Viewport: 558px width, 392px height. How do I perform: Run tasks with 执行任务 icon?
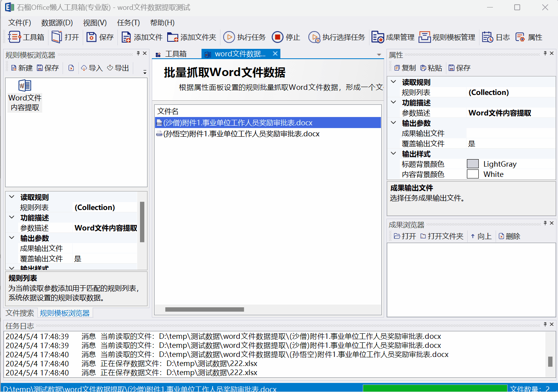pyautogui.click(x=244, y=37)
